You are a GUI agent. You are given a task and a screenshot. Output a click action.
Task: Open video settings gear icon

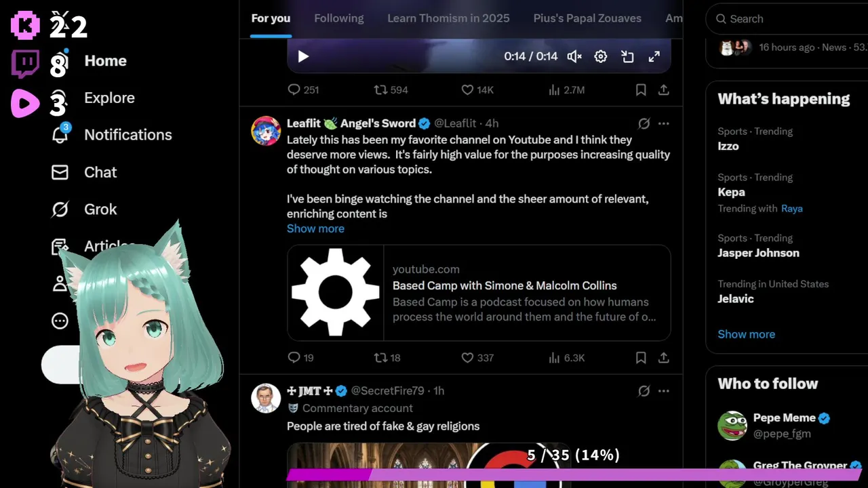(601, 57)
